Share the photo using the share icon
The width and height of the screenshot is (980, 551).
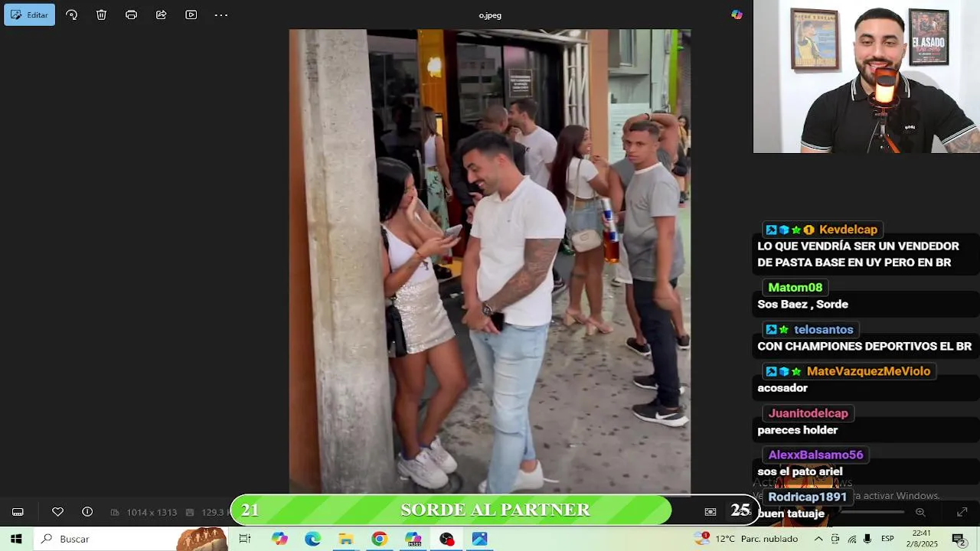pos(161,15)
